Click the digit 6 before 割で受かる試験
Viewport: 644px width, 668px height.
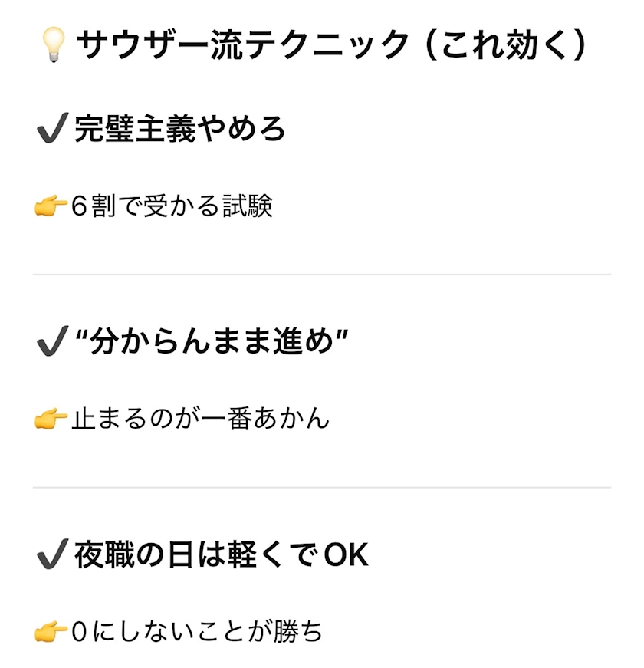pyautogui.click(x=79, y=207)
